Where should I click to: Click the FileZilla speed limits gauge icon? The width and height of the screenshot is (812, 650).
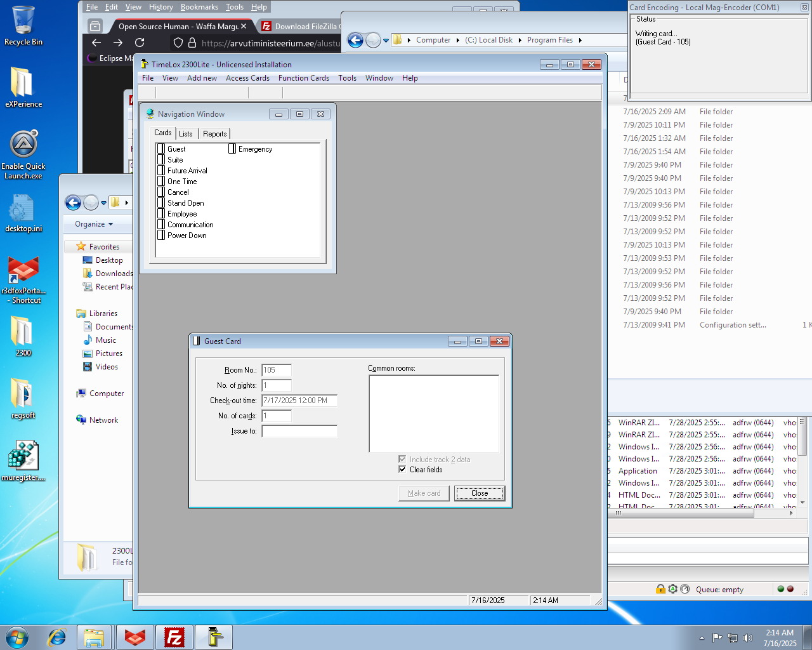[684, 589]
